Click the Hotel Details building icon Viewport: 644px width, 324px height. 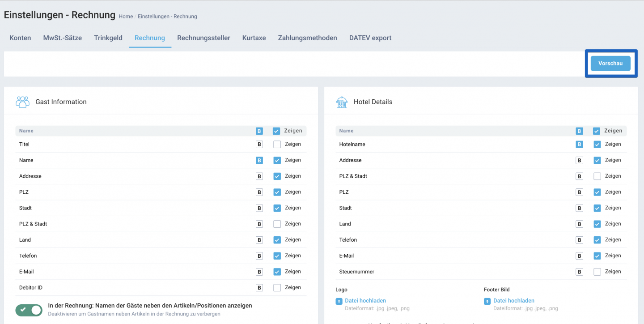[342, 102]
